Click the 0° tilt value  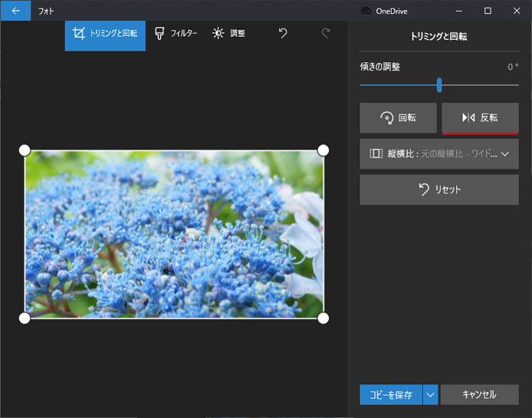click(x=513, y=67)
